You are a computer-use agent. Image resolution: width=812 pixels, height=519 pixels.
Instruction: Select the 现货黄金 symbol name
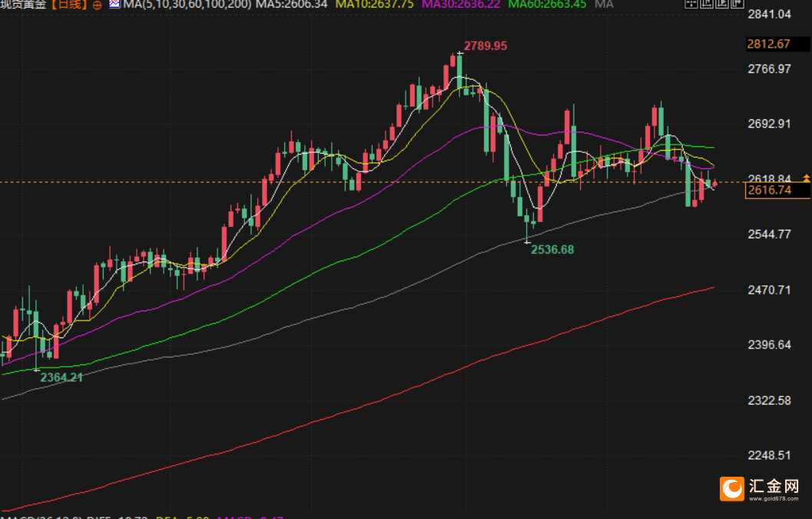23,5
